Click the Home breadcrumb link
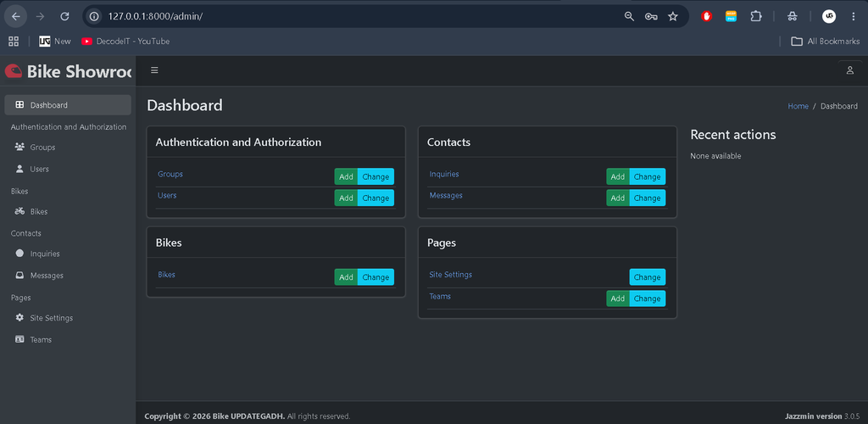 click(798, 106)
